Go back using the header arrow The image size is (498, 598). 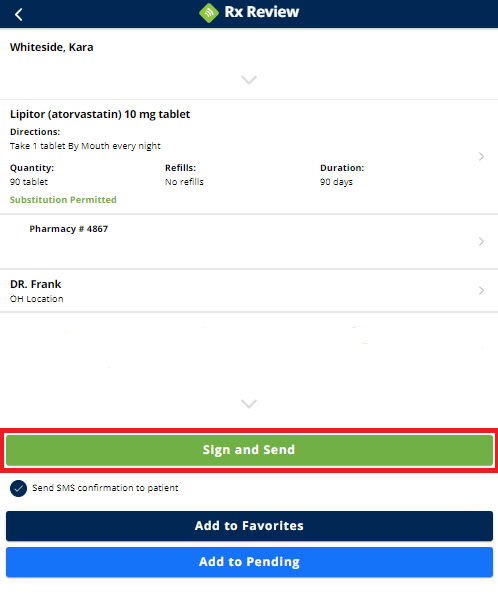coord(18,14)
